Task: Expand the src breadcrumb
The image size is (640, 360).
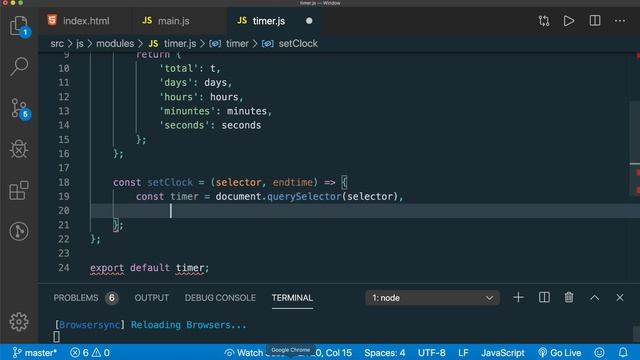Action: pyautogui.click(x=57, y=43)
